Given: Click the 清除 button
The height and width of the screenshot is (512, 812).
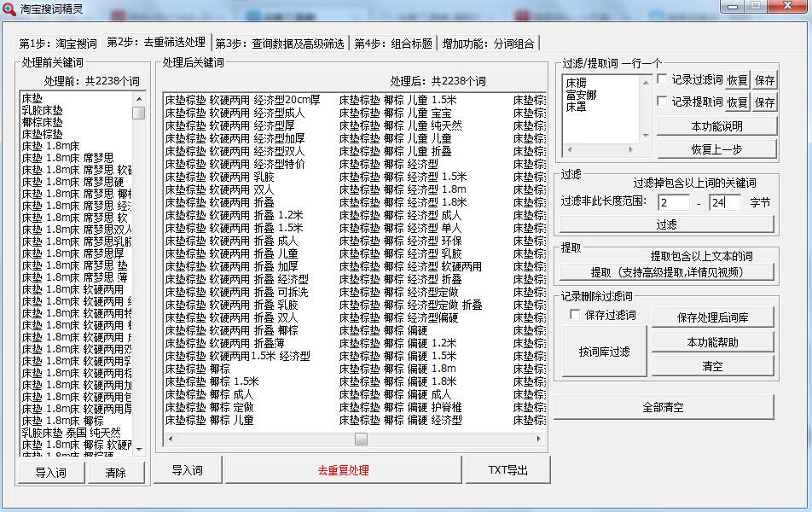Looking at the screenshot, I should (x=115, y=473).
